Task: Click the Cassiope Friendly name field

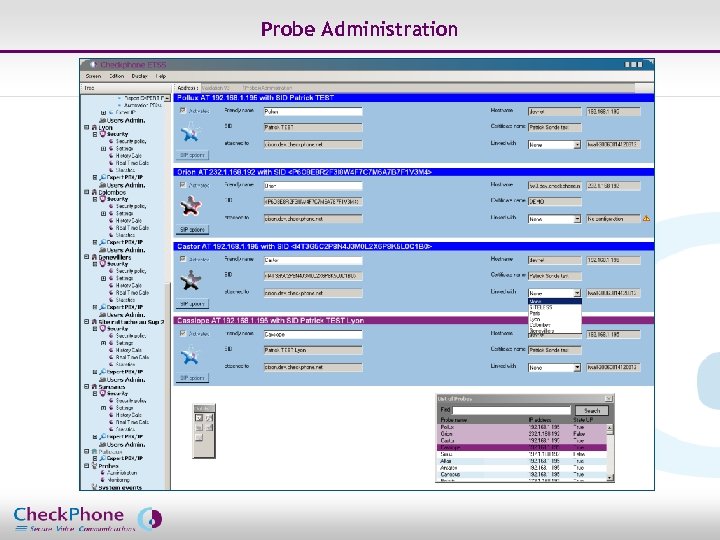Action: click(313, 334)
